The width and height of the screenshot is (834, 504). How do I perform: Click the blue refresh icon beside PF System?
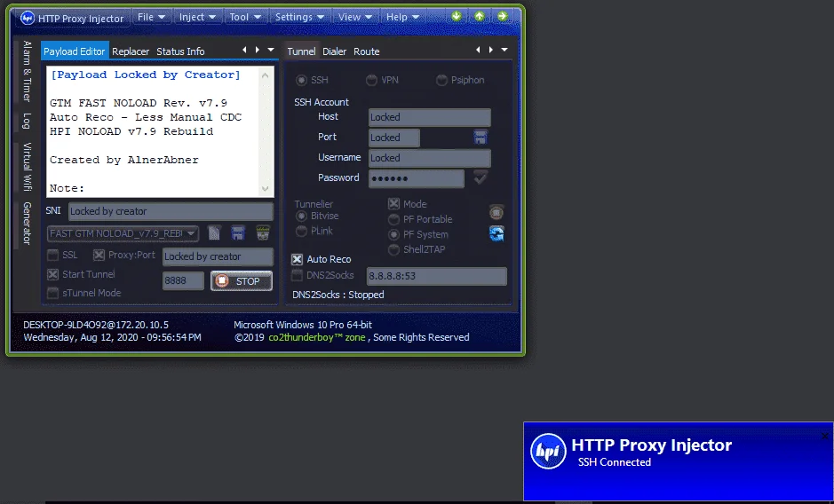point(496,234)
